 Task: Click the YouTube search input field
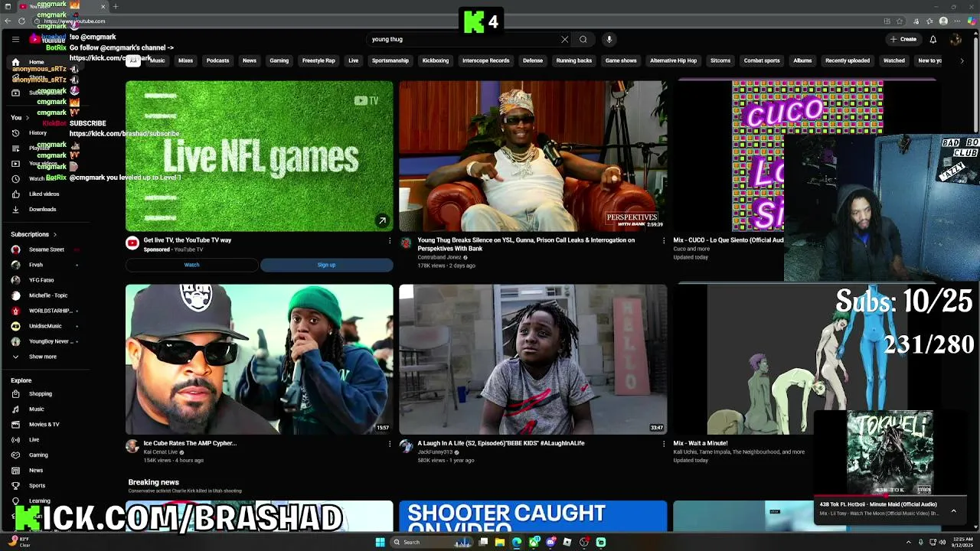[463, 39]
